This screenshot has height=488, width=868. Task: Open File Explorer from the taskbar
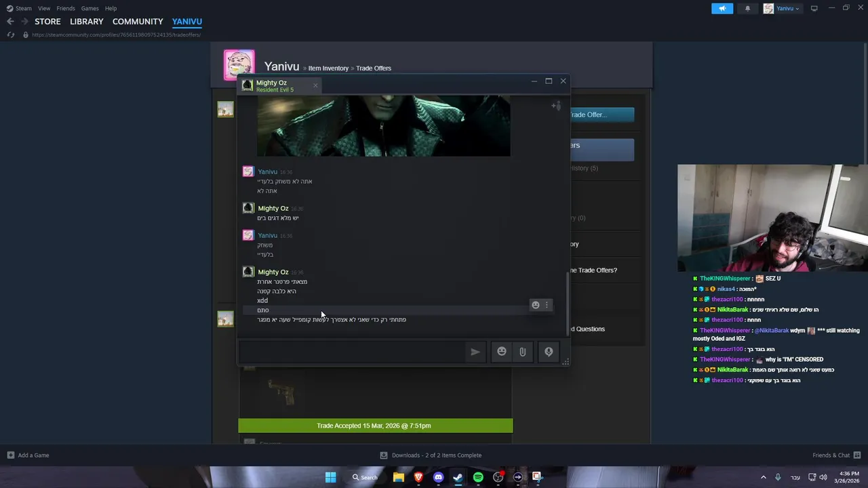click(399, 477)
